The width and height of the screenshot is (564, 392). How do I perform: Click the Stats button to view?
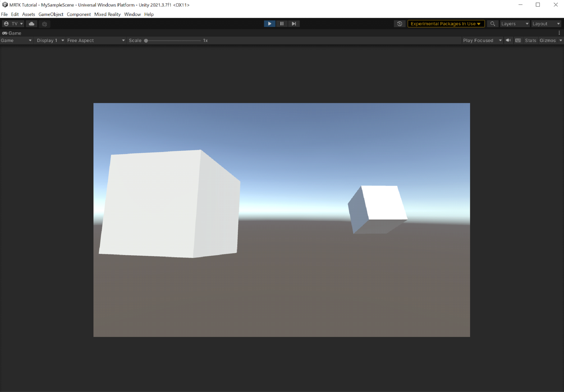pos(530,40)
